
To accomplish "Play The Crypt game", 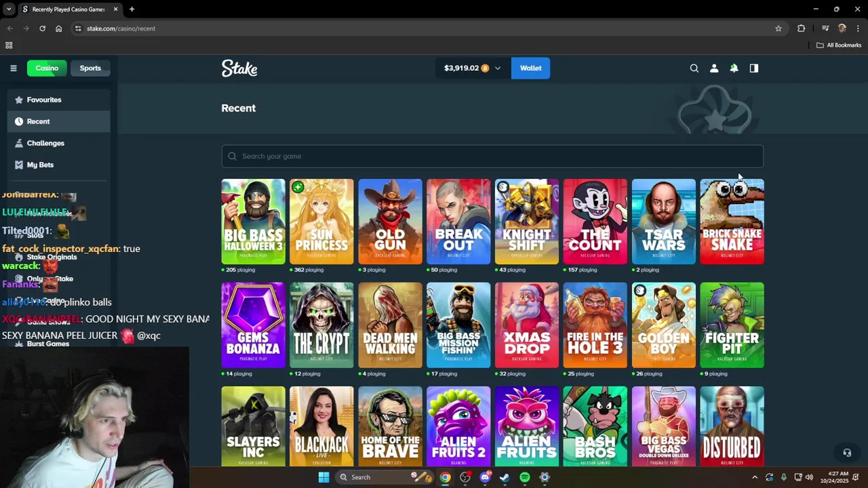I will coord(321,325).
